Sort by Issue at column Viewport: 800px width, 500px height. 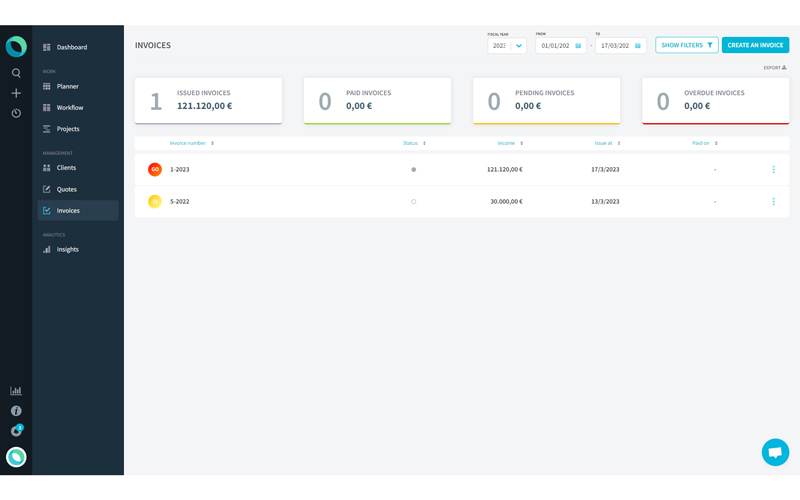(x=607, y=143)
